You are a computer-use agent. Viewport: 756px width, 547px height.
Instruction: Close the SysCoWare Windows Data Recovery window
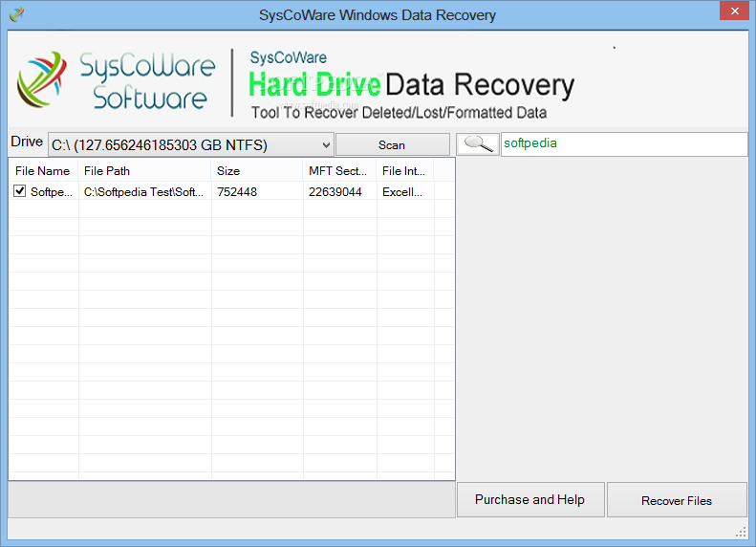pos(734,11)
